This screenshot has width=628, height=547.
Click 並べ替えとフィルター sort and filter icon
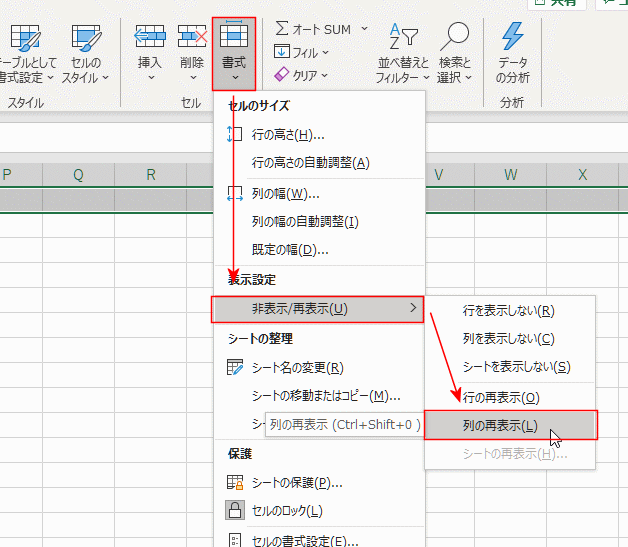[x=404, y=38]
